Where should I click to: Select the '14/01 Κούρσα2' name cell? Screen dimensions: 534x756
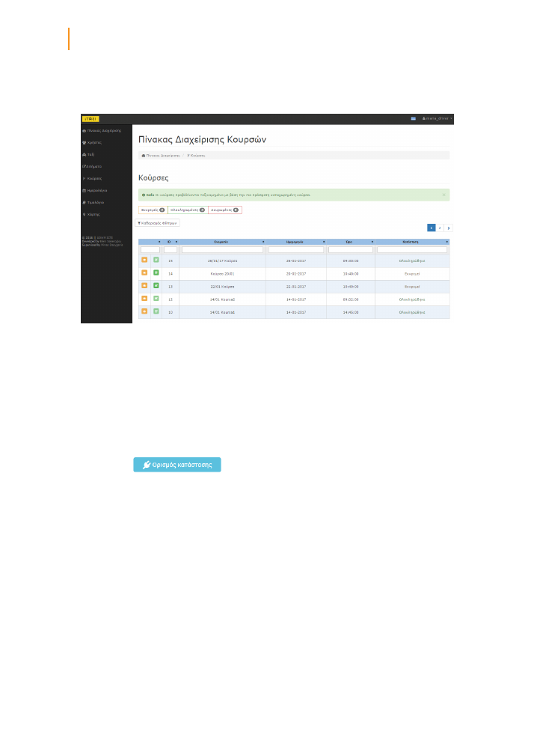click(x=223, y=299)
